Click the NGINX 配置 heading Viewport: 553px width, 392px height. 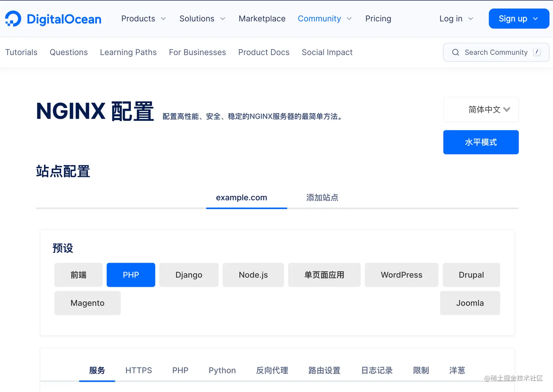[95, 111]
